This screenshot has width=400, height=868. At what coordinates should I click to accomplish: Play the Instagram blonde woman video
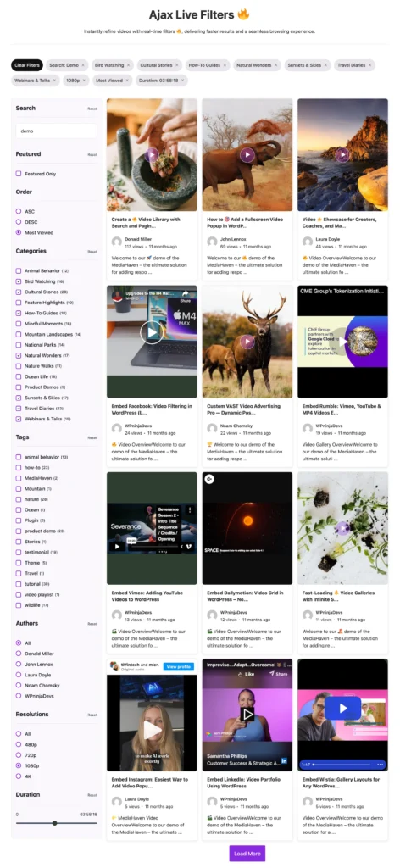pos(152,730)
